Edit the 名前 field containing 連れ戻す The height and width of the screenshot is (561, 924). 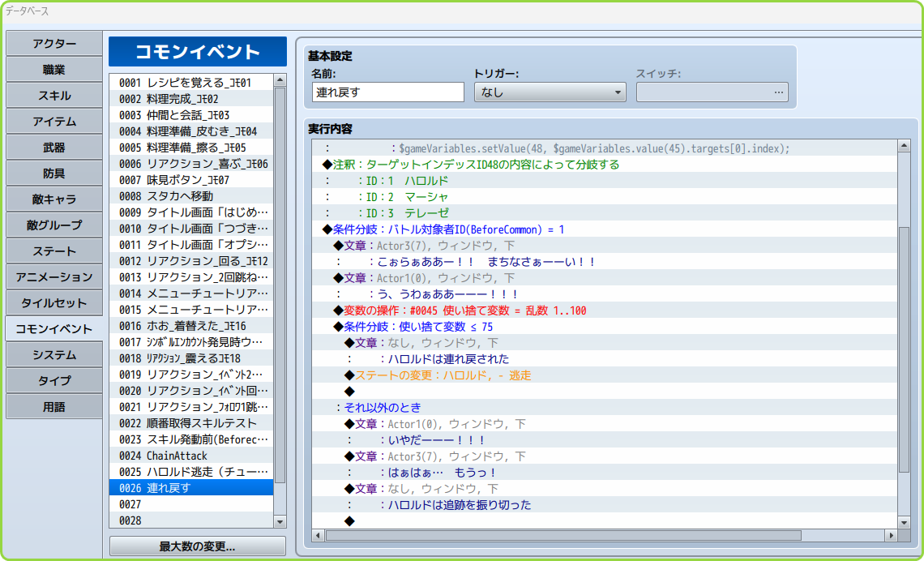coord(388,92)
